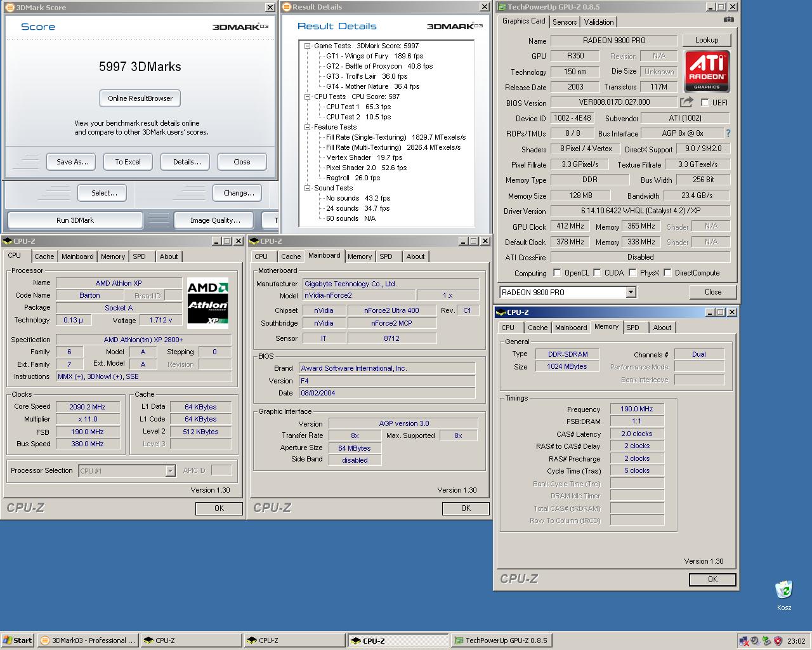
Task: Click the volume speaker tray icon
Action: tap(755, 640)
